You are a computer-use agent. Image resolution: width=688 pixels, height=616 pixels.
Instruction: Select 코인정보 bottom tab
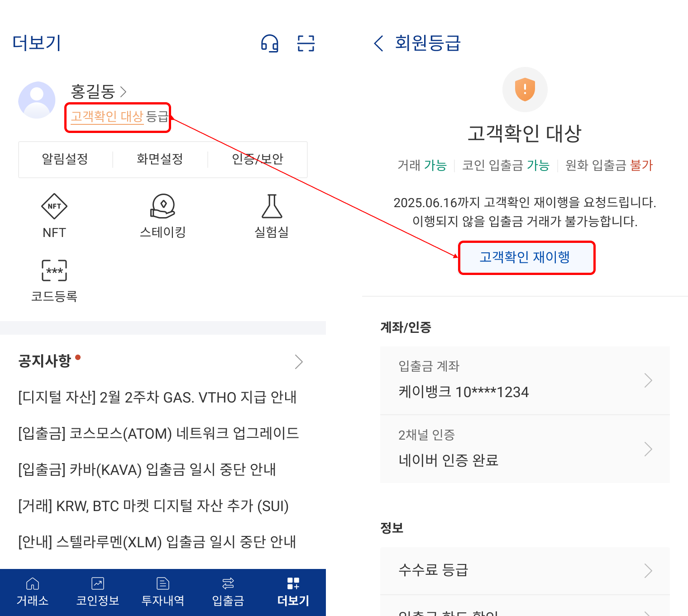[x=98, y=592]
